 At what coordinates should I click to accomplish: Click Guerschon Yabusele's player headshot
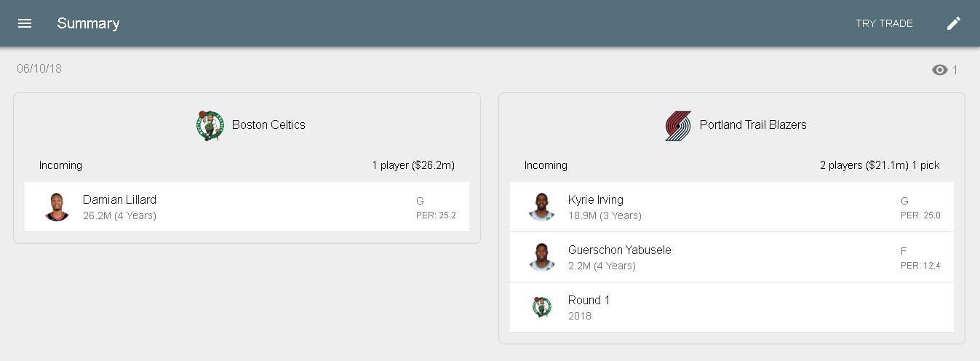click(x=542, y=257)
